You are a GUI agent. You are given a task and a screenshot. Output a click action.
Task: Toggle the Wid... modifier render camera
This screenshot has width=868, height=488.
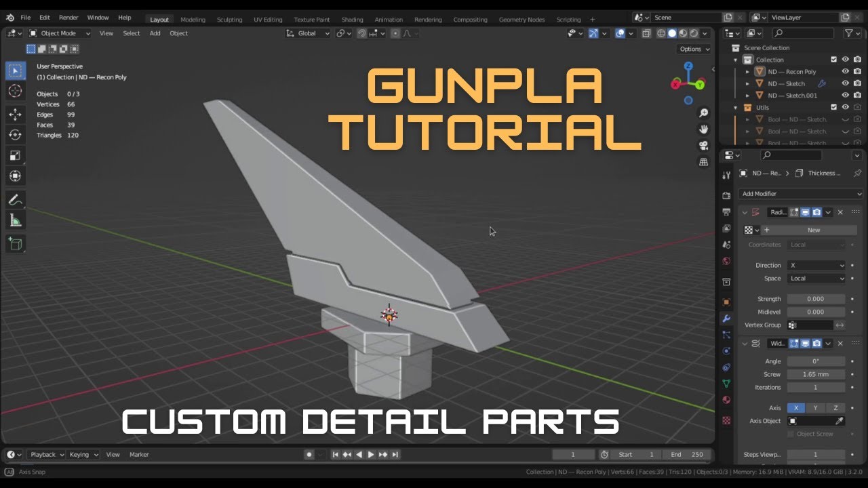pyautogui.click(x=816, y=344)
